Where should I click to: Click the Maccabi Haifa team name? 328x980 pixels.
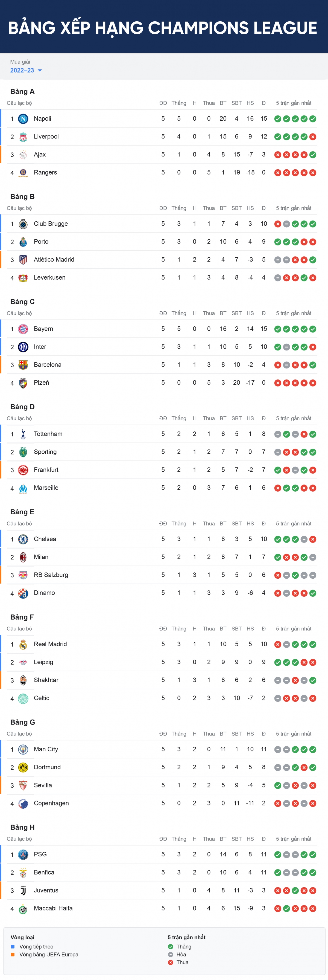click(x=53, y=908)
